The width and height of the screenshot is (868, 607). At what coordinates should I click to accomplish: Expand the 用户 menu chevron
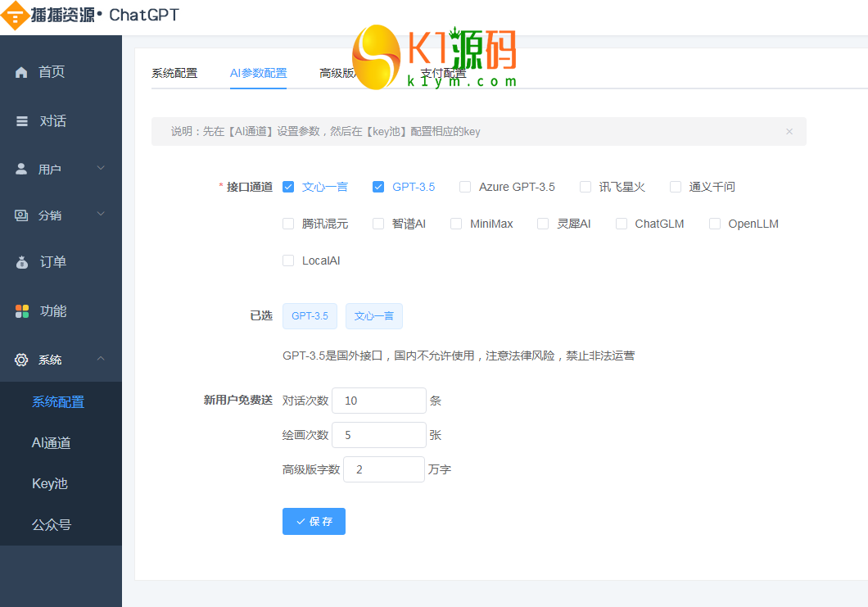click(101, 169)
